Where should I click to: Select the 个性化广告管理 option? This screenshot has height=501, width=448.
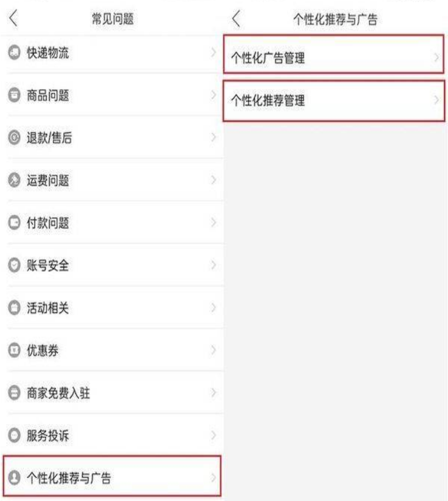333,55
